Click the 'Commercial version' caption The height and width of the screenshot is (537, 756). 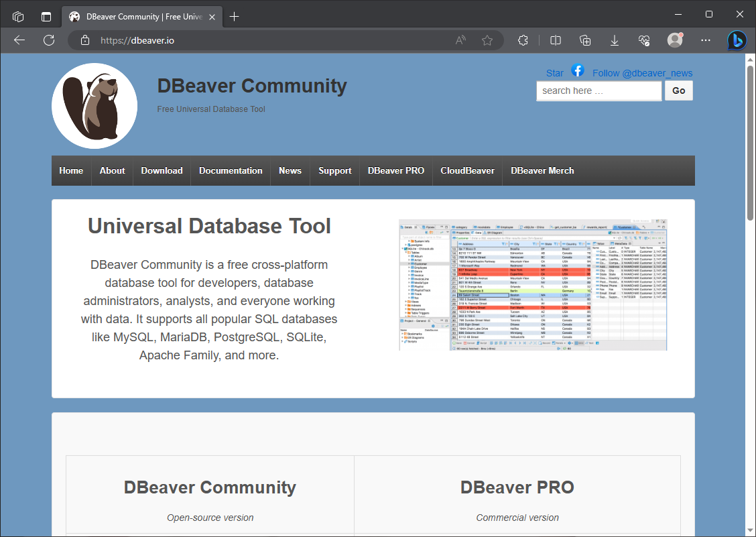pos(517,518)
